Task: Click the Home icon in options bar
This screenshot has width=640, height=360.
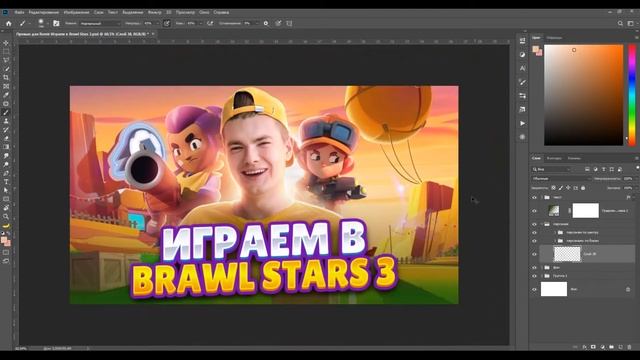Action: pos(9,23)
